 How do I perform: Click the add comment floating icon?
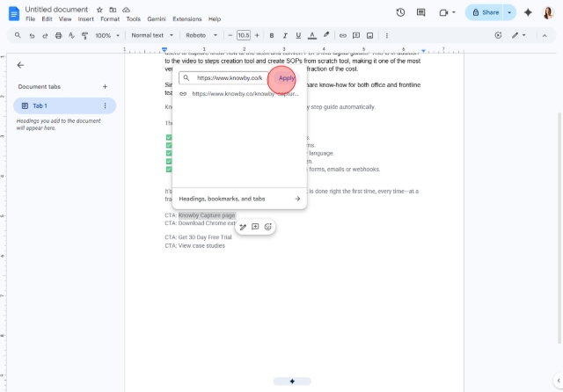click(x=255, y=227)
